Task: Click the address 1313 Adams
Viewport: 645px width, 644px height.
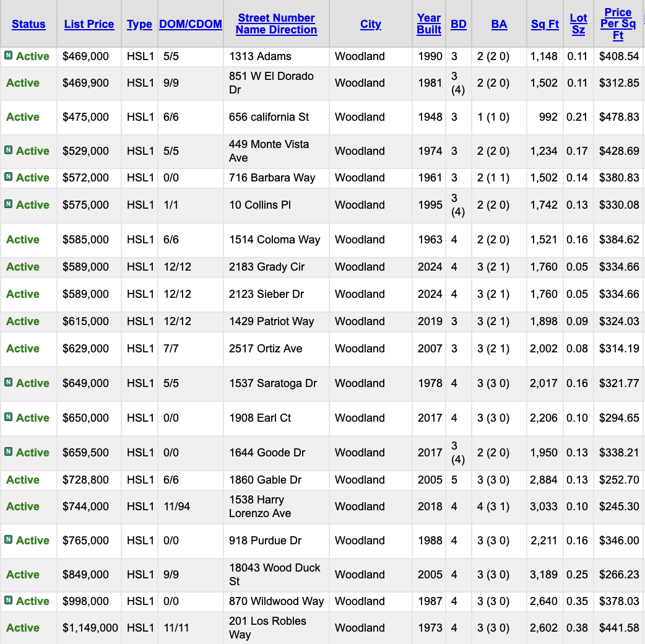Action: tap(260, 56)
